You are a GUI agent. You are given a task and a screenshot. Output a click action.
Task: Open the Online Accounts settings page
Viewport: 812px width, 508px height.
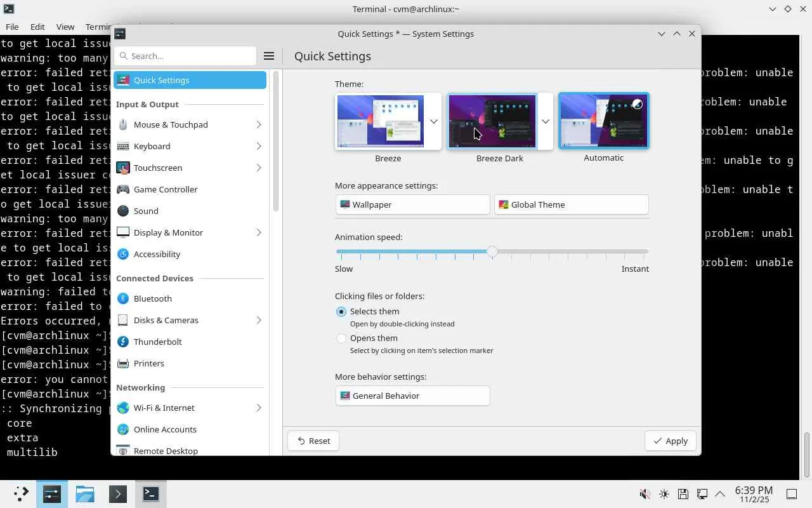(190, 429)
